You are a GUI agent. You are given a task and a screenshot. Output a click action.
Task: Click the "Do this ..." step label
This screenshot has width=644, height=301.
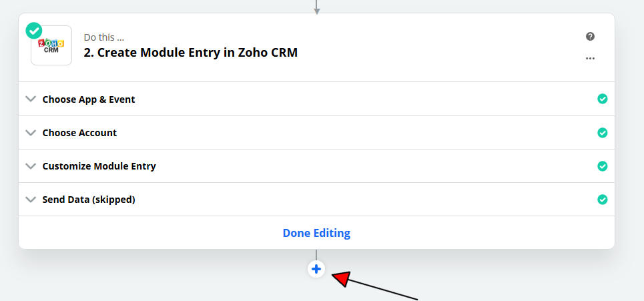(x=103, y=37)
